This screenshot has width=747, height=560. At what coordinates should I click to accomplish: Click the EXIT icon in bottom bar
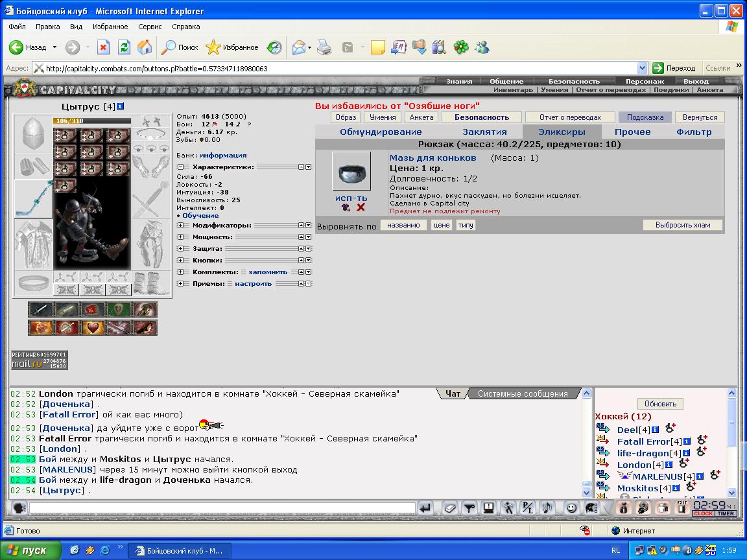click(x=682, y=507)
